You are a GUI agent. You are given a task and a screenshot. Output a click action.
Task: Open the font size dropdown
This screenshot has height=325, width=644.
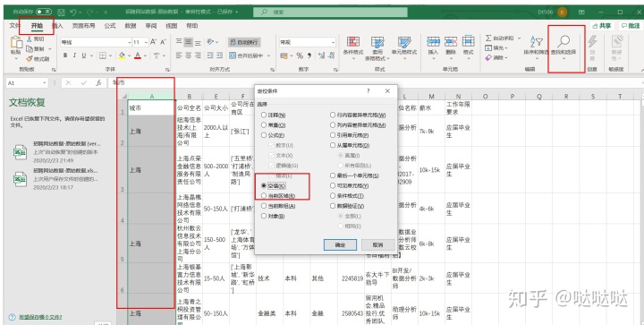(146, 42)
